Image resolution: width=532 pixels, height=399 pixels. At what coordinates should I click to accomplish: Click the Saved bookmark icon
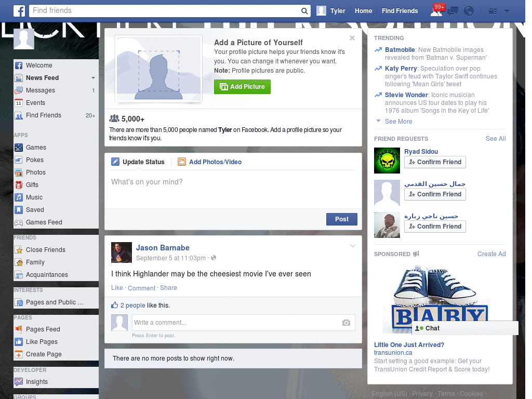coord(19,210)
